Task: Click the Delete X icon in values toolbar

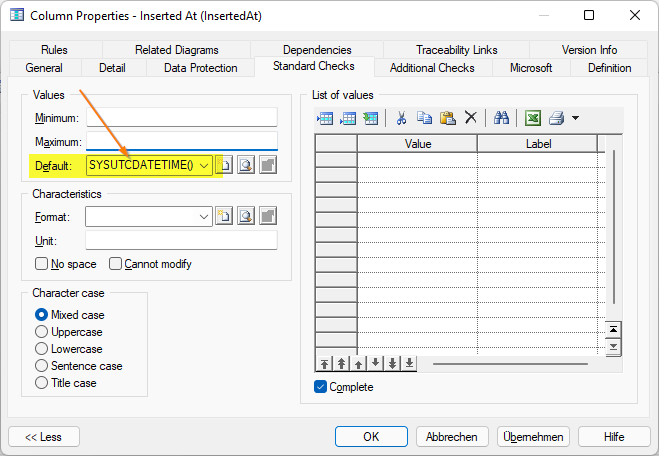Action: point(470,118)
